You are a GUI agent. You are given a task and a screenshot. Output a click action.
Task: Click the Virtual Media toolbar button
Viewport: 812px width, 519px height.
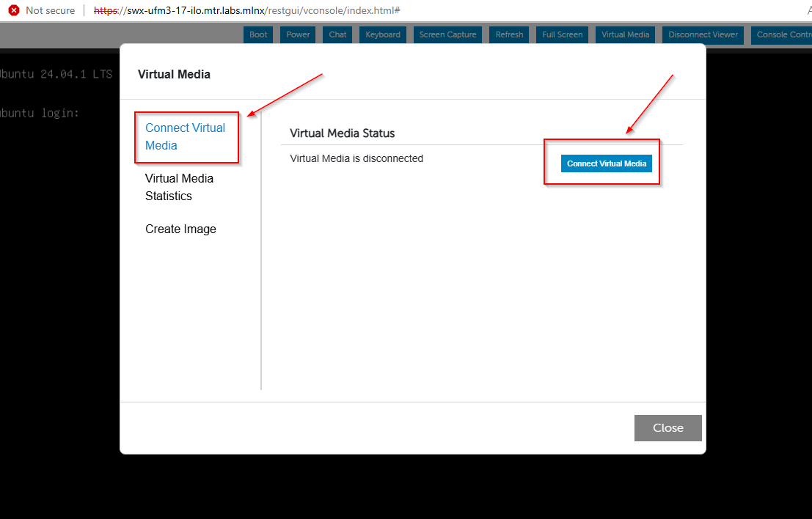[x=625, y=34]
